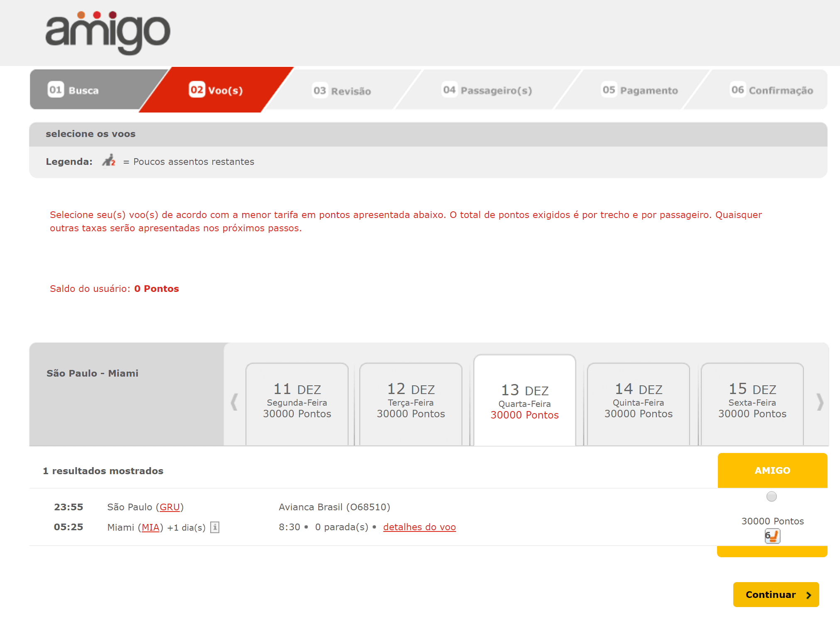Click the 8:30 flight duration
The image size is (840, 617).
coord(290,527)
